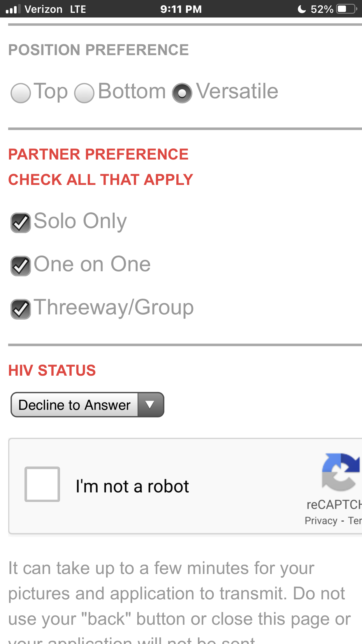Click the reCAPTCHA logo icon
This screenshot has width=362, height=644.
point(341,472)
